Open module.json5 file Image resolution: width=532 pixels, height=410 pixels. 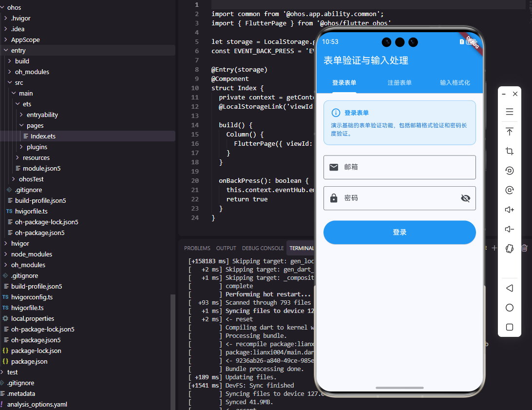(41, 168)
